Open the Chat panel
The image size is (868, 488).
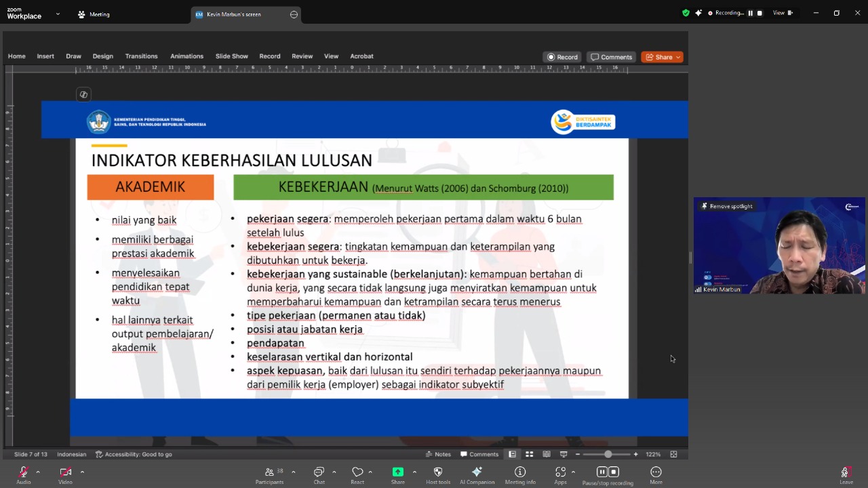click(x=319, y=472)
